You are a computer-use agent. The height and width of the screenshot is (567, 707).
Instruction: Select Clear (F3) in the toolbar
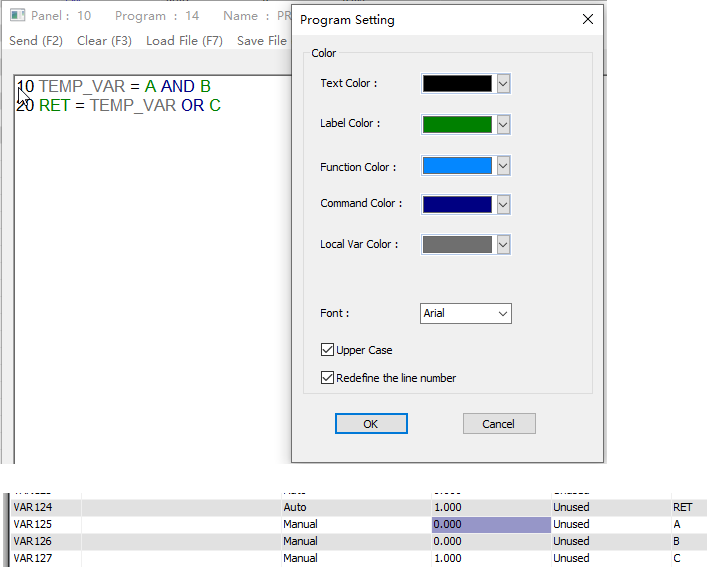pos(104,41)
